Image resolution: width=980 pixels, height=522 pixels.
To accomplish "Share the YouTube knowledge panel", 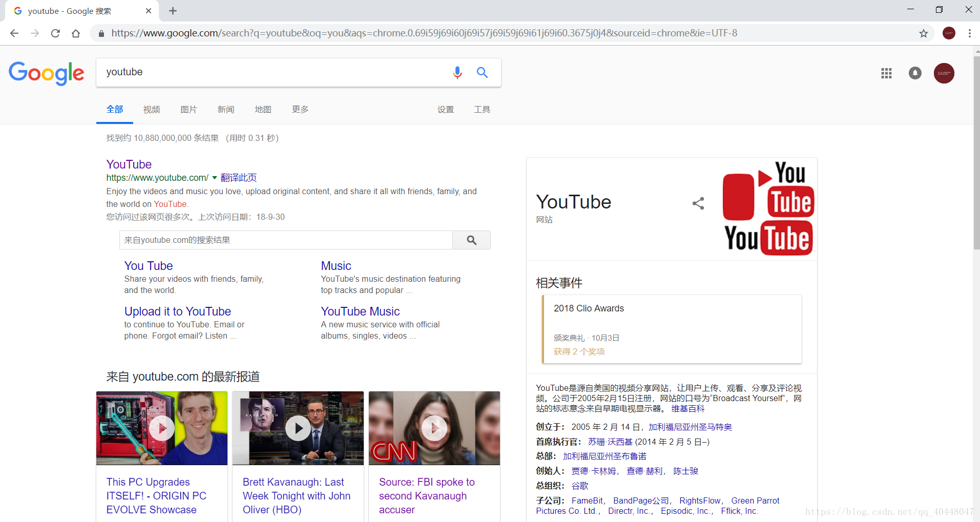I will (698, 203).
